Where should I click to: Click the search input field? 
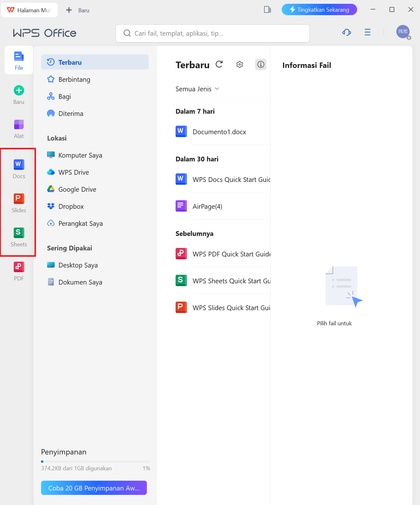coord(213,33)
